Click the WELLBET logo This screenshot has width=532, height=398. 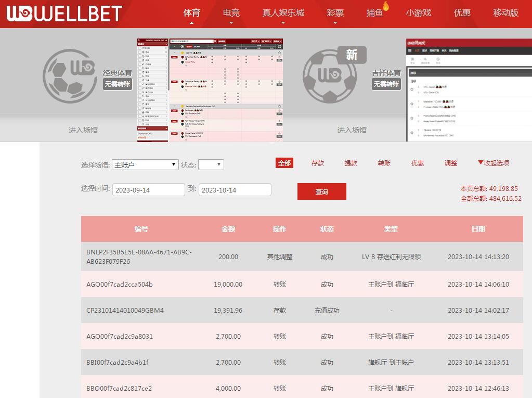64,14
